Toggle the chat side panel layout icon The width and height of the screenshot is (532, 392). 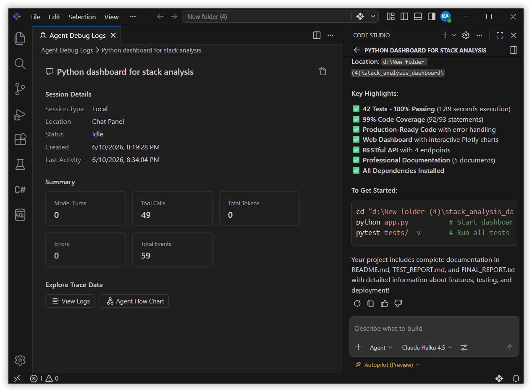[513, 50]
